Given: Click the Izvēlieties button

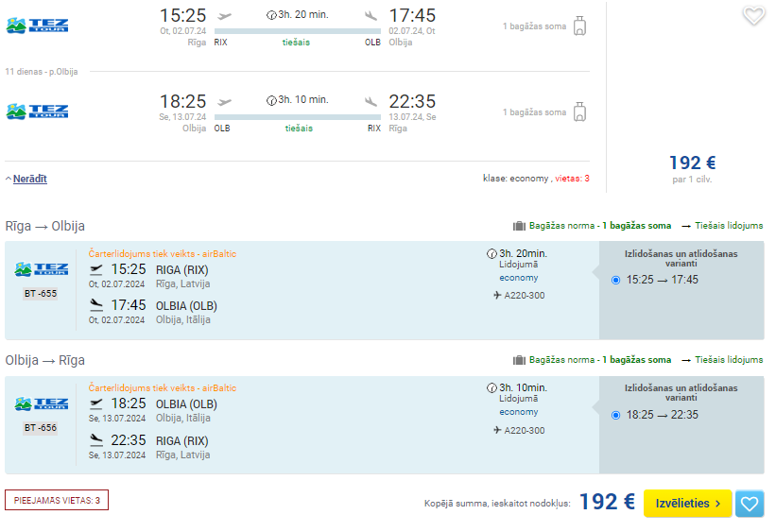Looking at the screenshot, I should 687,504.
